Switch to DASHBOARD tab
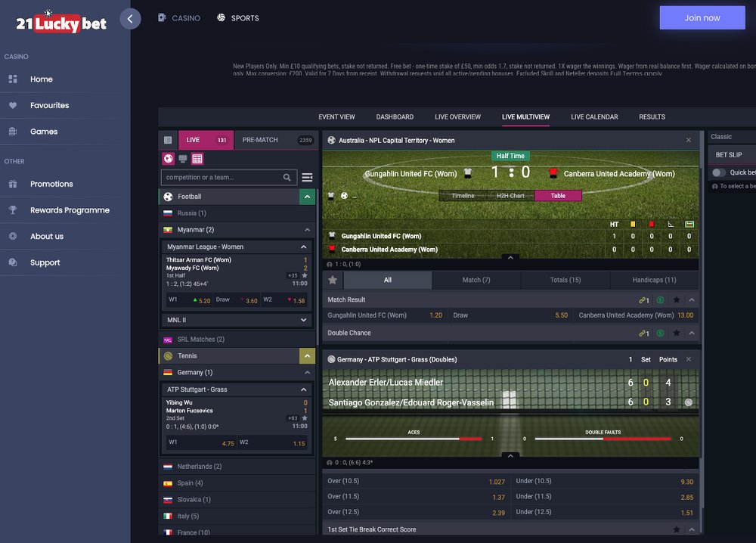This screenshot has height=543, width=756. coord(395,116)
